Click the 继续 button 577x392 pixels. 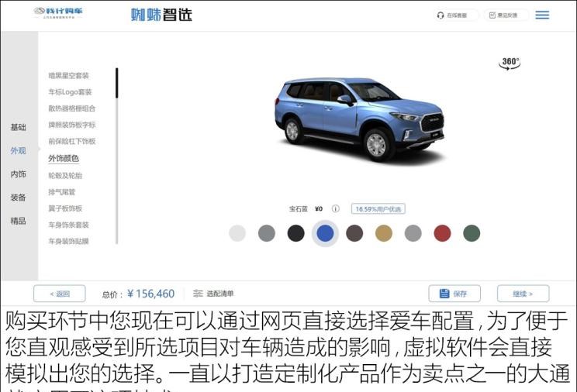[x=523, y=294]
